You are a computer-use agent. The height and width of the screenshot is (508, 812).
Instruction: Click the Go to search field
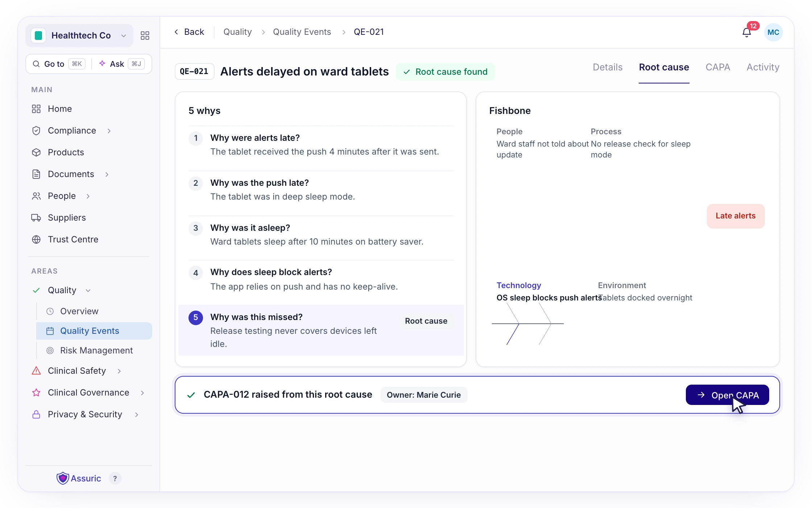[x=59, y=64]
